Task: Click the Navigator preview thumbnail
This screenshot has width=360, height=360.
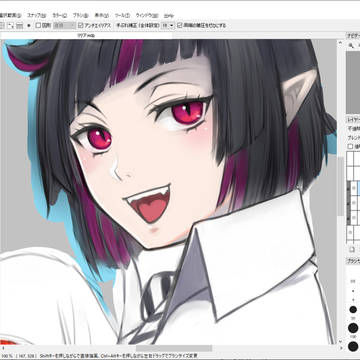Action: point(353,82)
